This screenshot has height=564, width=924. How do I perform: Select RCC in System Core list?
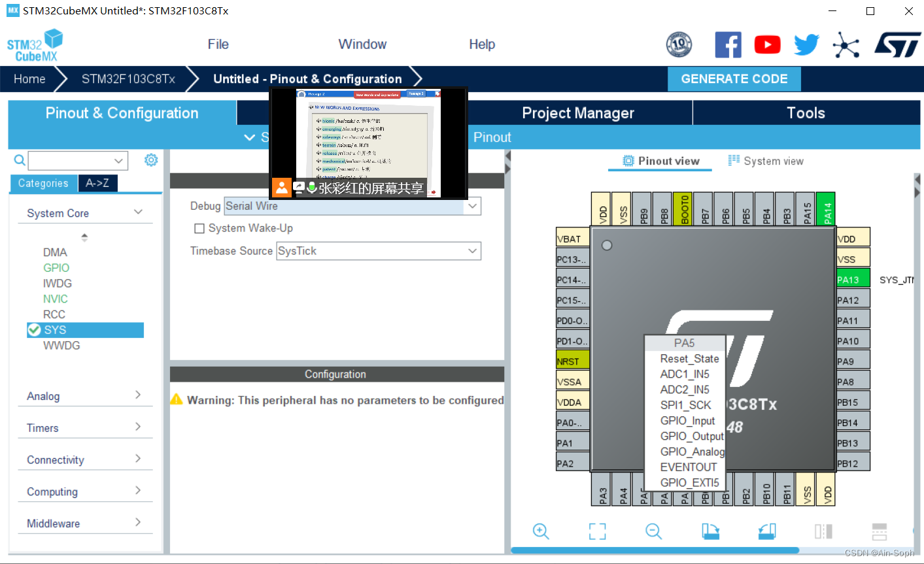(54, 314)
